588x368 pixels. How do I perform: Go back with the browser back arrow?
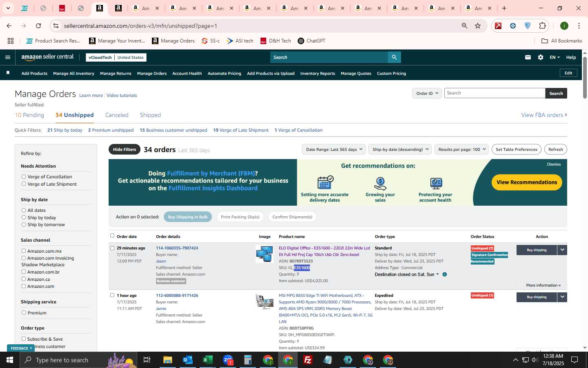pyautogui.click(x=9, y=26)
